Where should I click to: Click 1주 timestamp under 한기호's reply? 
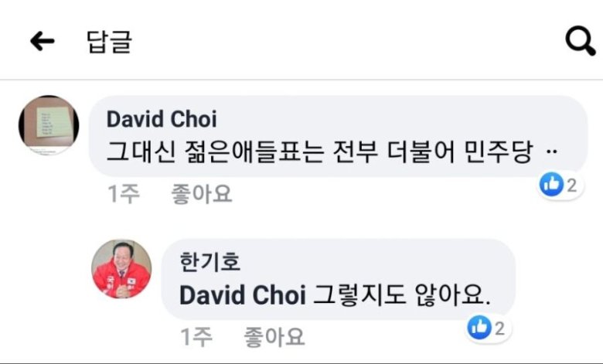[196, 337]
